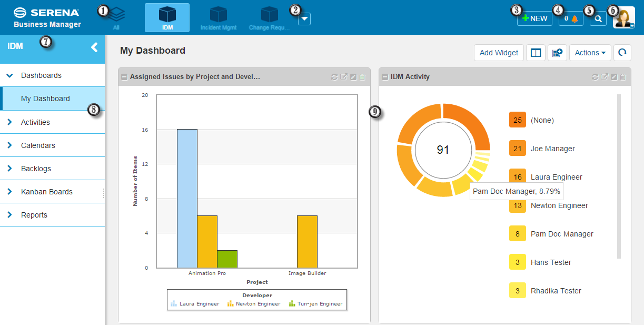The image size is (644, 325).
Task: Collapse the Assigned Issues widget with minus box
Action: pos(124,77)
